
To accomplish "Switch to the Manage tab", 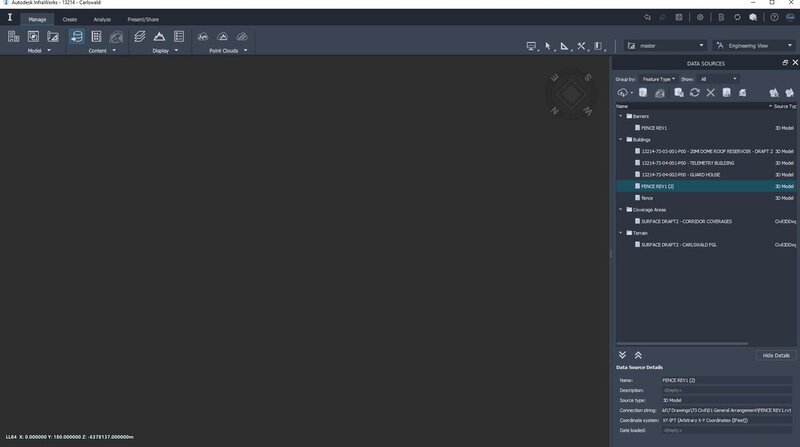I will click(x=37, y=19).
